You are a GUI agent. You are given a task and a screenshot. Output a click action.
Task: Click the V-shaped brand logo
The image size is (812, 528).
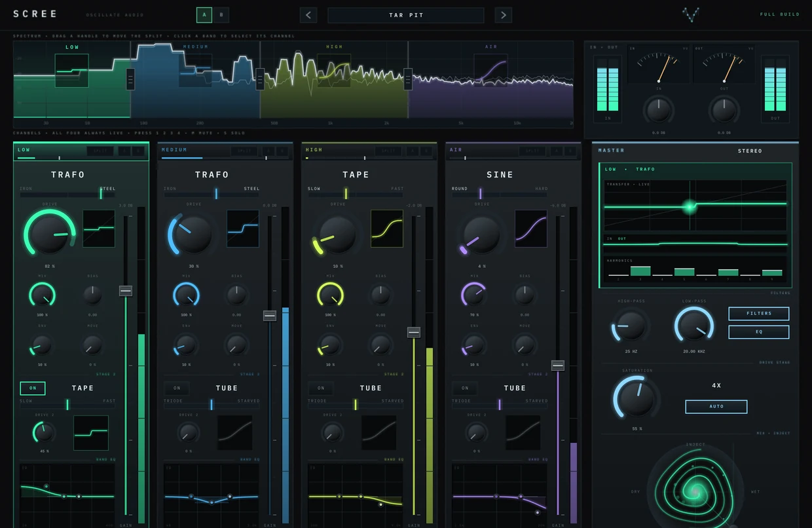690,14
